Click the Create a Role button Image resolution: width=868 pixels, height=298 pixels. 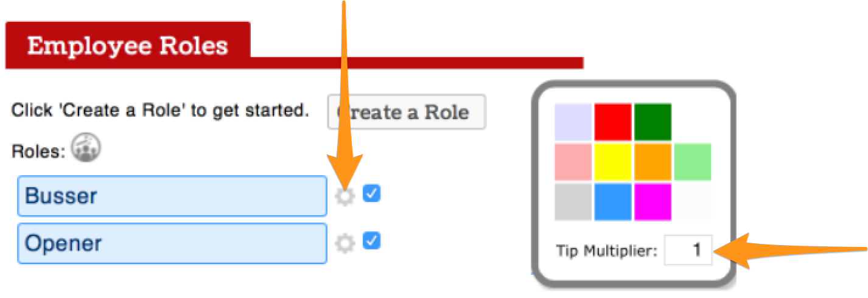click(406, 112)
